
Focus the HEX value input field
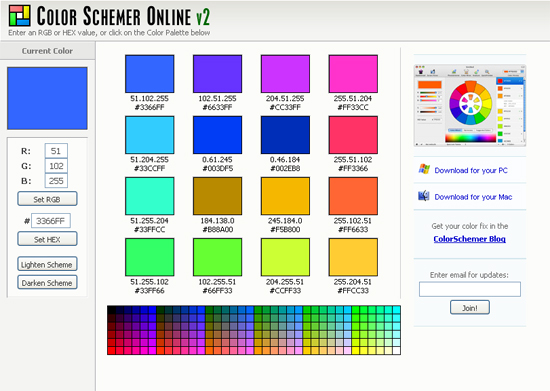(x=51, y=221)
